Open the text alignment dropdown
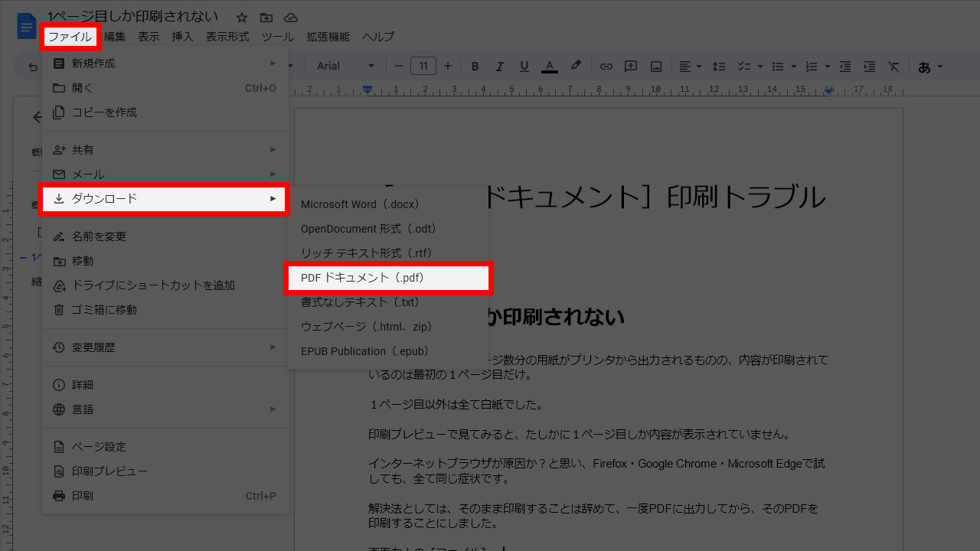 (x=691, y=67)
